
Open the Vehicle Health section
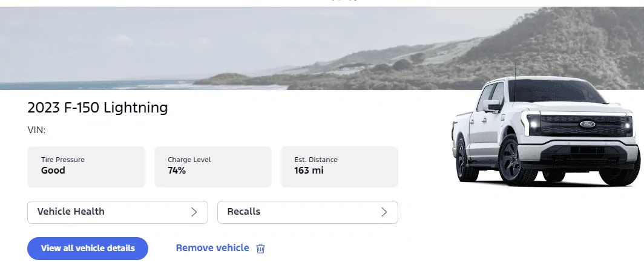point(117,212)
